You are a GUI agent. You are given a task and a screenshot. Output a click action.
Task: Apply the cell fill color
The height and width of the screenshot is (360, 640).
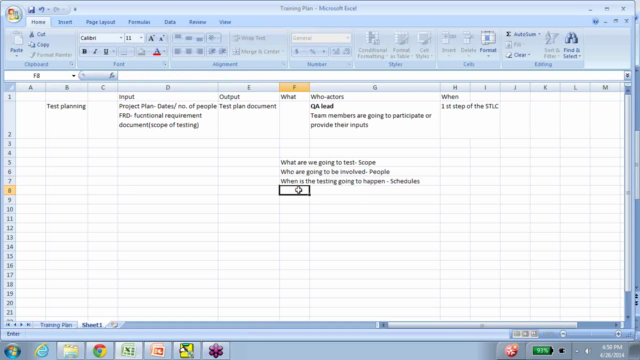(141, 52)
